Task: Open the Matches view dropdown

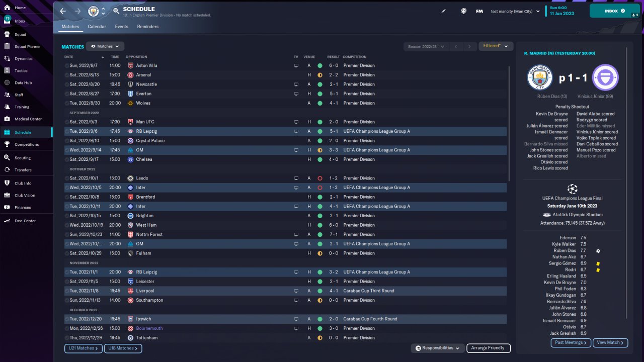Action: click(105, 46)
